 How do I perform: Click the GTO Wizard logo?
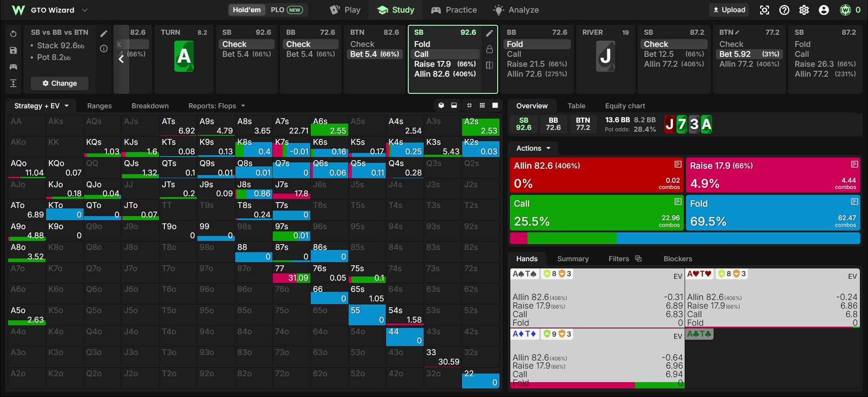(x=18, y=10)
